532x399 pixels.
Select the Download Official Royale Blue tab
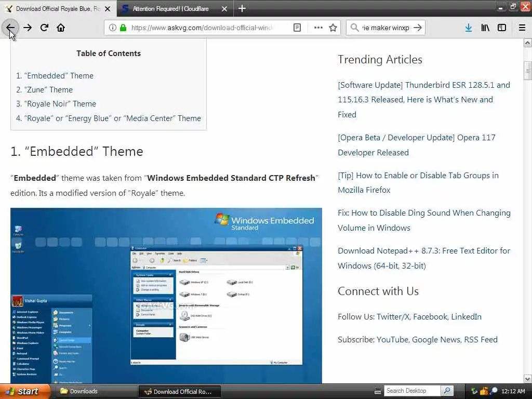[x=58, y=9]
